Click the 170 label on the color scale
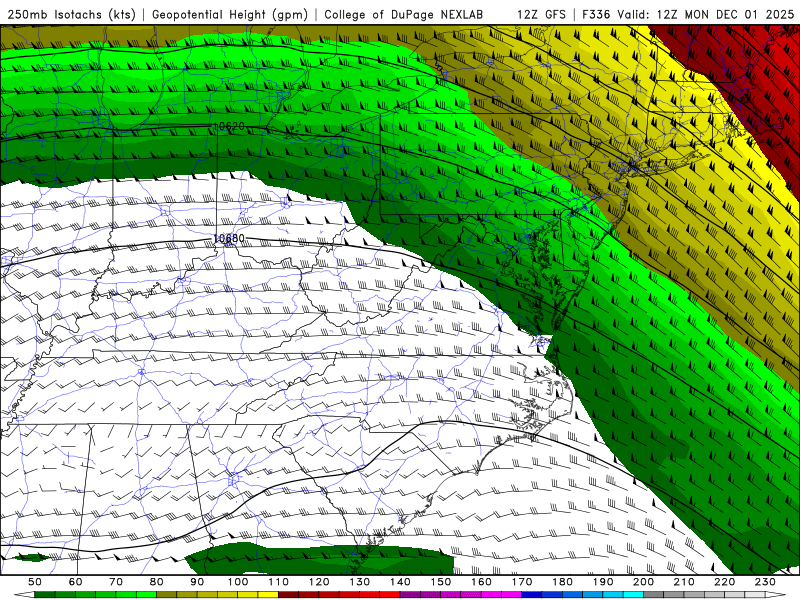The height and width of the screenshot is (600, 800). [521, 582]
